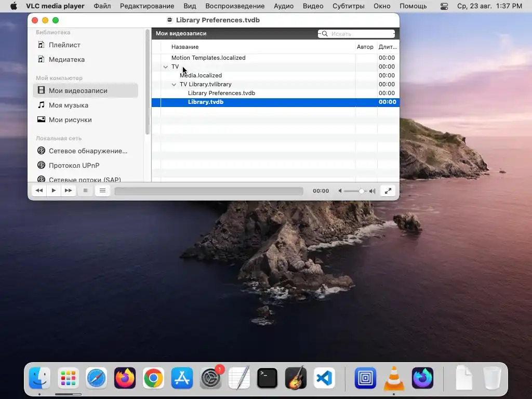
Task: Click the play button
Action: click(54, 191)
